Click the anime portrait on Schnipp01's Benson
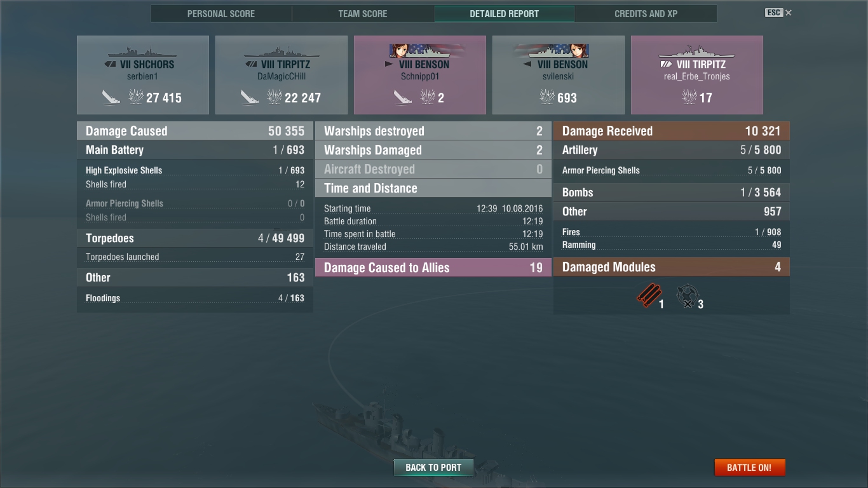This screenshot has height=488, width=868. (x=399, y=51)
